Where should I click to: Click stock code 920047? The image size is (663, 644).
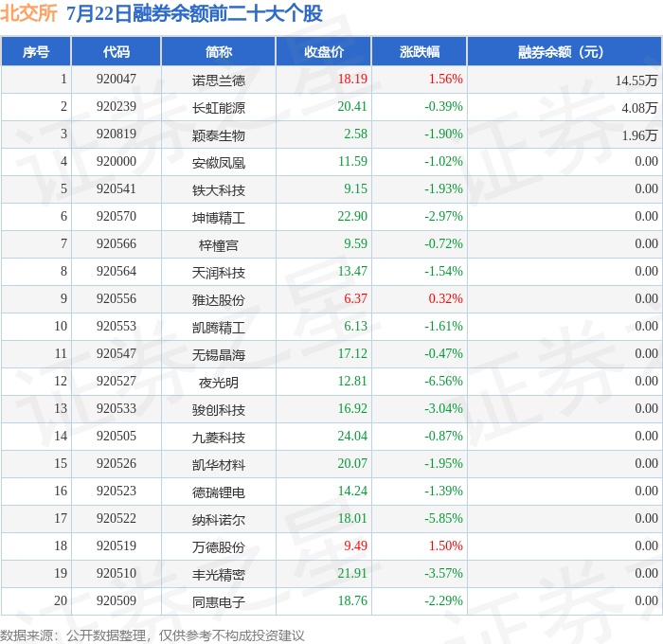(x=116, y=79)
